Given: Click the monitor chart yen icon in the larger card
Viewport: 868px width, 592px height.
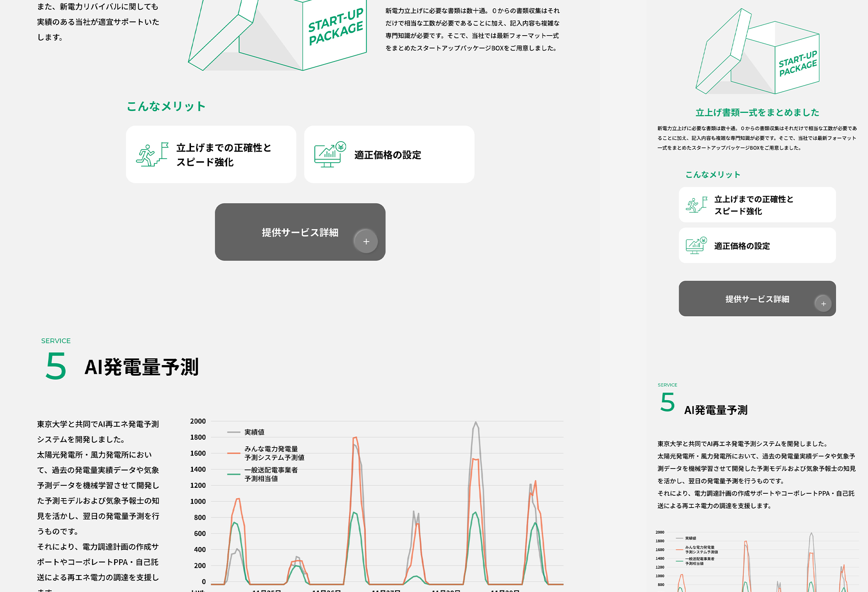Looking at the screenshot, I should coord(330,155).
